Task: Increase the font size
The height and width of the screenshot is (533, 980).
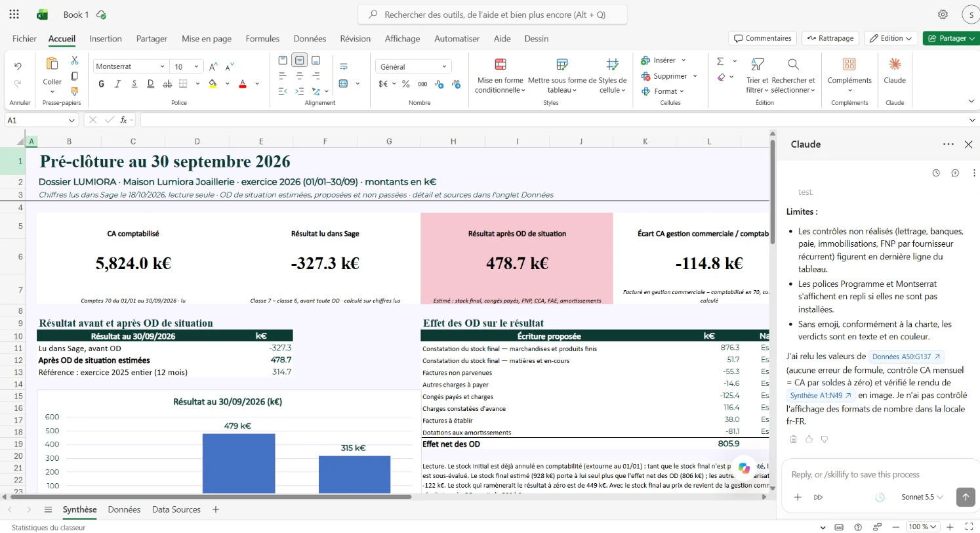Action: [213, 67]
